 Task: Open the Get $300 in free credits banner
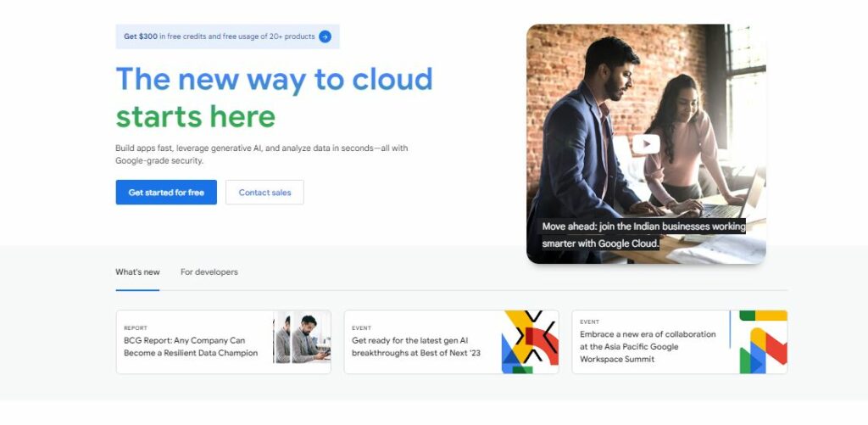227,36
